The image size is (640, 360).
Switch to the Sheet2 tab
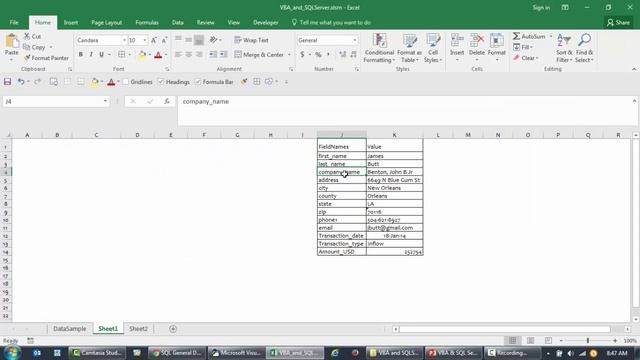(x=138, y=329)
